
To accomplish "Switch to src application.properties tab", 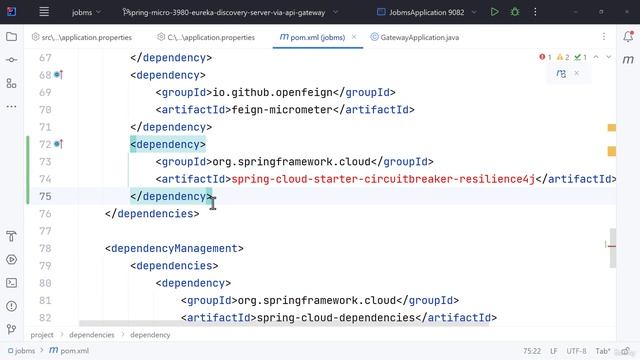I will [x=82, y=37].
